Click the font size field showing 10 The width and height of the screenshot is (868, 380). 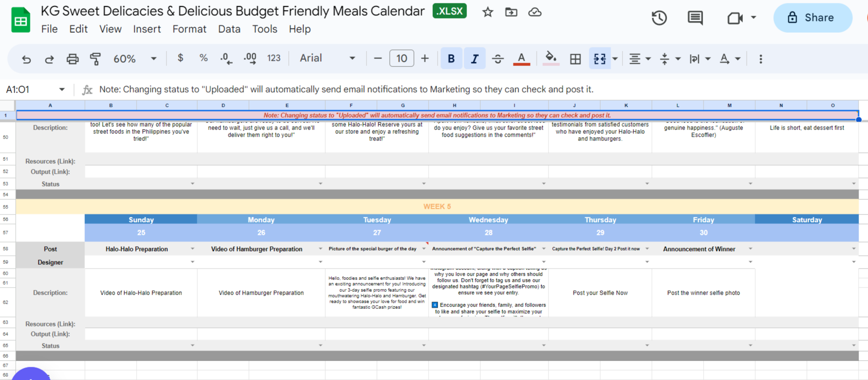[402, 58]
